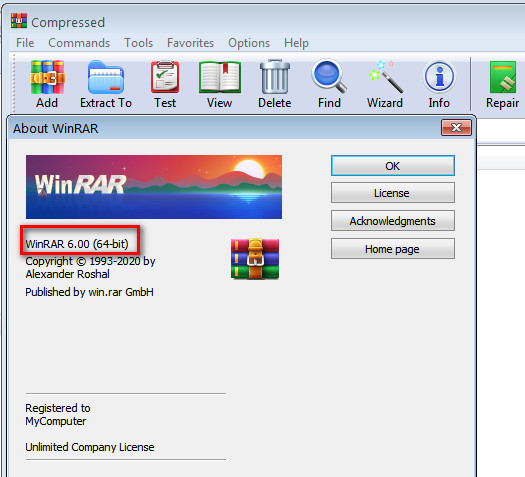Open the Favorites menu

pos(191,43)
